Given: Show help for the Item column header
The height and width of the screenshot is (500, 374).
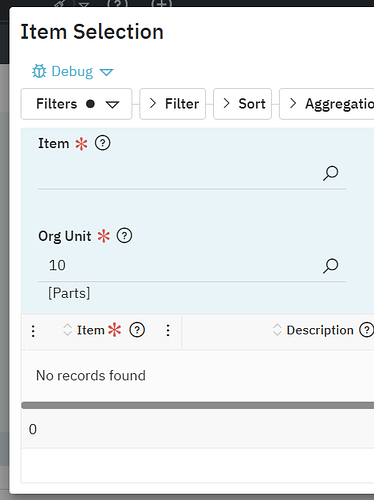Looking at the screenshot, I should [x=137, y=330].
